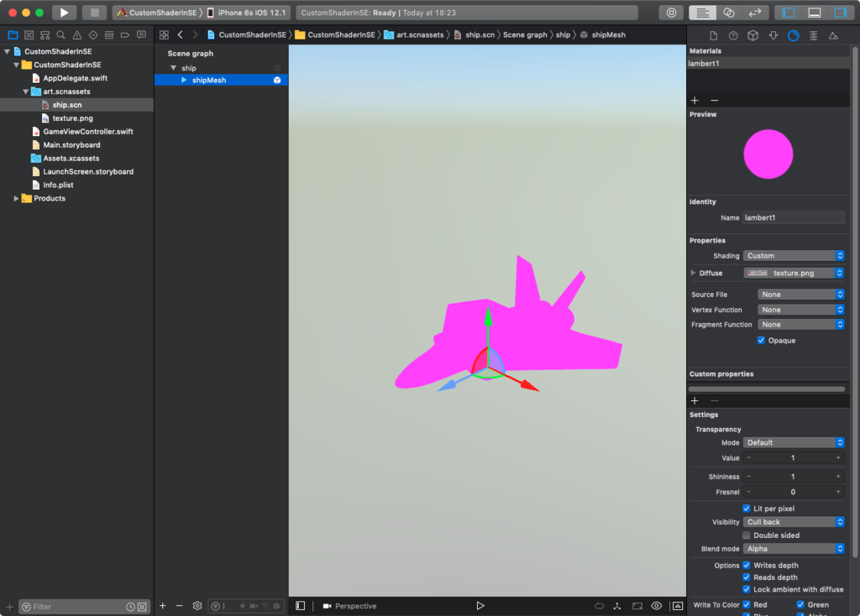This screenshot has height=616, width=860.
Task: Show the Physics inspector
Action: (x=813, y=35)
